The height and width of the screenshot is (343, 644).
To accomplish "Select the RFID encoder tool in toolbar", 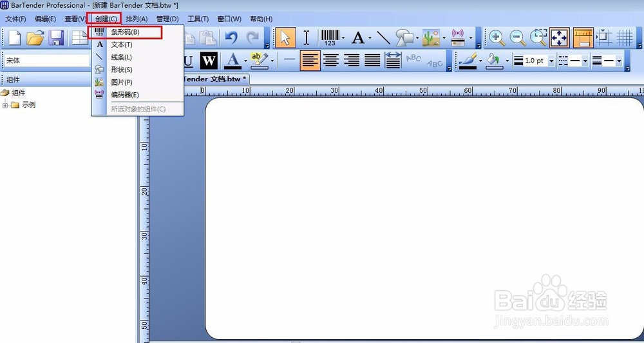I will point(457,38).
